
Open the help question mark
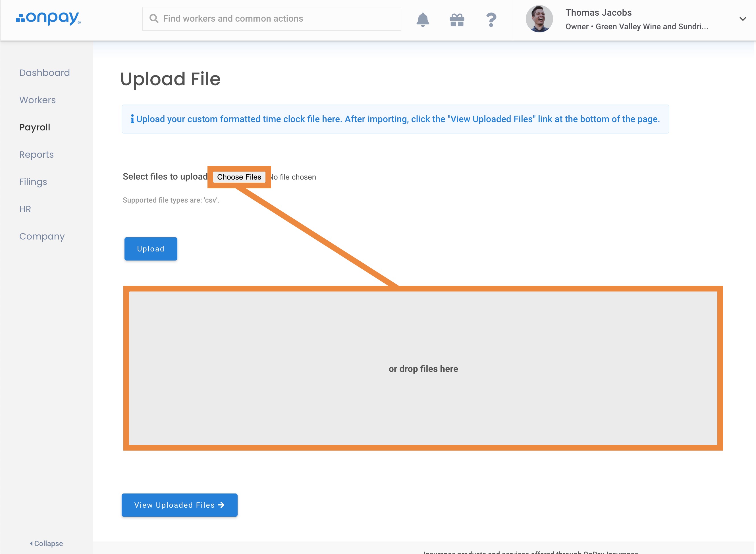click(491, 19)
